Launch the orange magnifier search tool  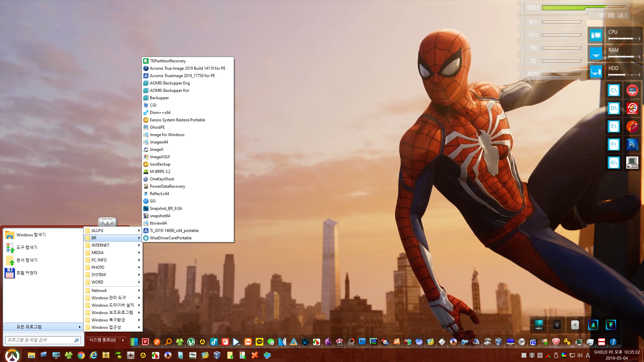click(168, 342)
